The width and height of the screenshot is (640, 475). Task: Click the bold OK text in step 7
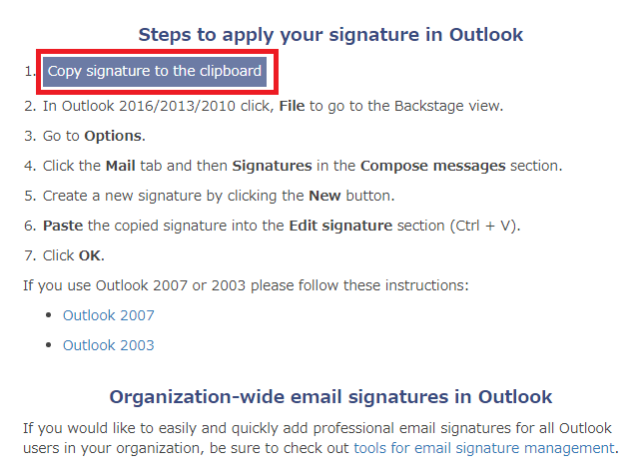click(89, 256)
